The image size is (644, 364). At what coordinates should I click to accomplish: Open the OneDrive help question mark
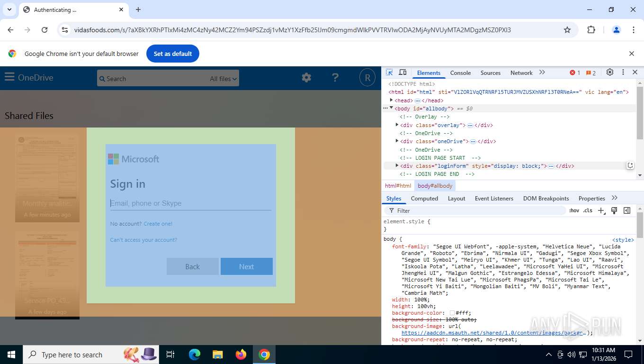335,78
